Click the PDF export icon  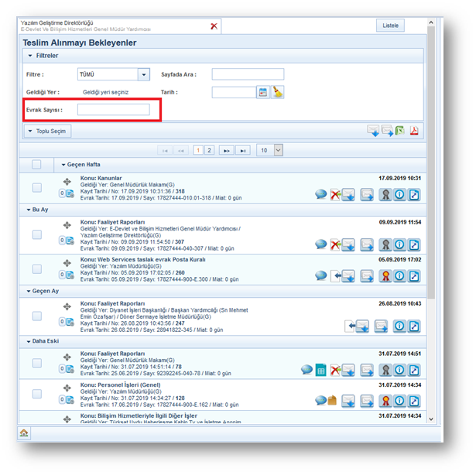pyautogui.click(x=414, y=131)
